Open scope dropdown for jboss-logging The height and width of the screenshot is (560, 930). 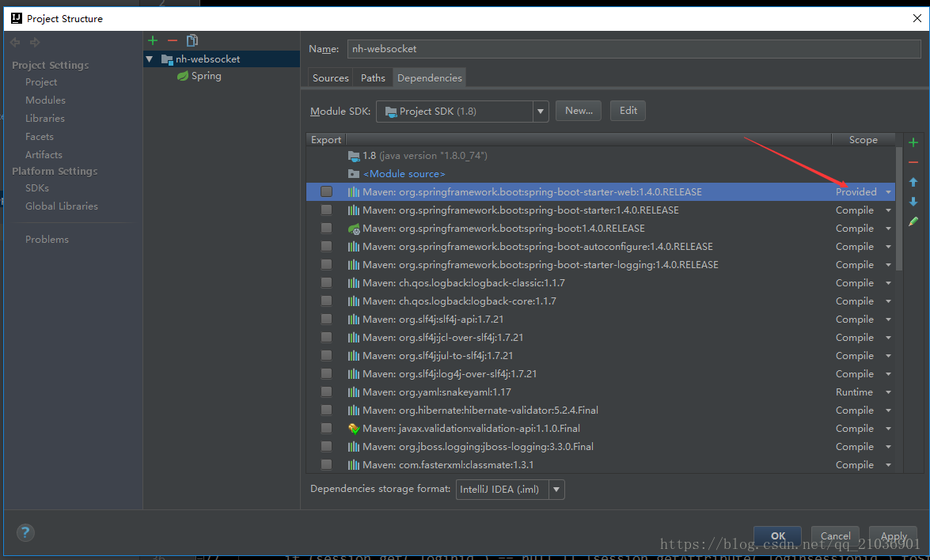(x=888, y=447)
